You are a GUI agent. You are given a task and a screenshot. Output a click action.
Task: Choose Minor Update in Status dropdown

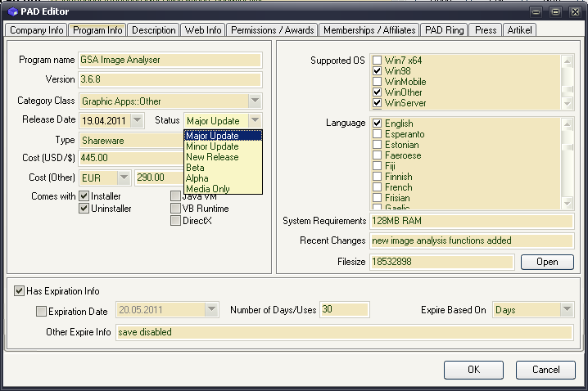point(212,146)
